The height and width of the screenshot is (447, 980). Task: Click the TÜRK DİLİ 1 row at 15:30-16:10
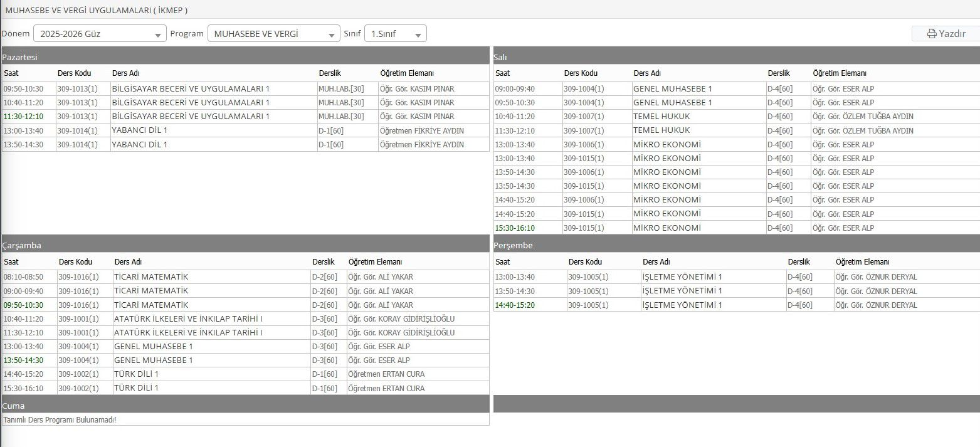coord(245,388)
